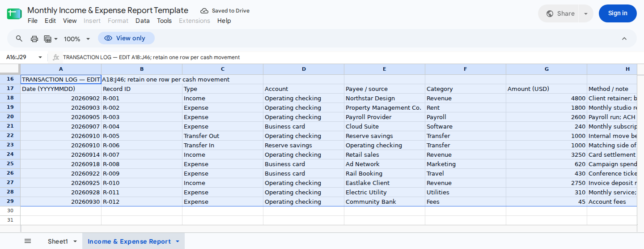Select column B header
644x249 pixels.
(x=142, y=69)
